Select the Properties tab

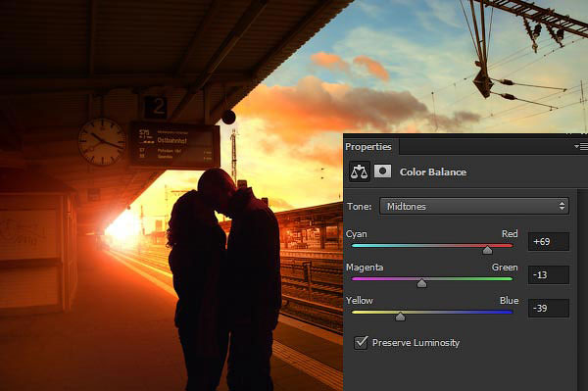coord(368,147)
